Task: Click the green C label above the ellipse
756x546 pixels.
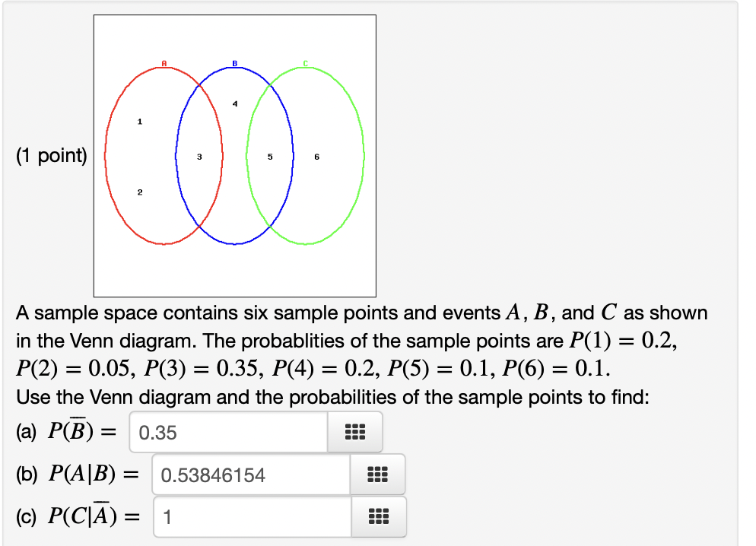Action: [x=305, y=63]
